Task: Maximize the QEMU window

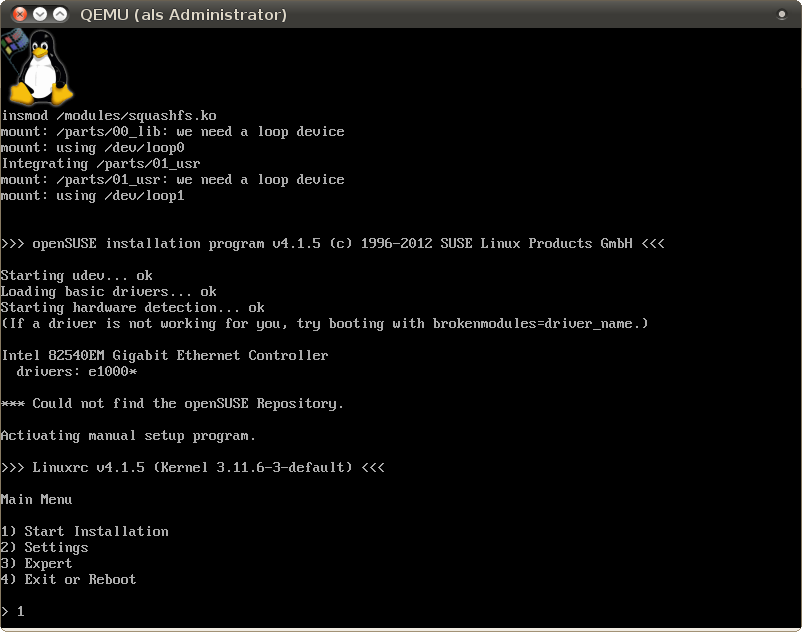Action: (x=60, y=14)
